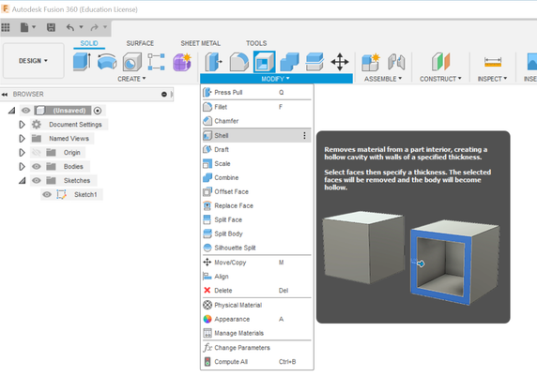Hide the Bodies folder via eye icon
The width and height of the screenshot is (537, 392).
pyautogui.click(x=37, y=167)
